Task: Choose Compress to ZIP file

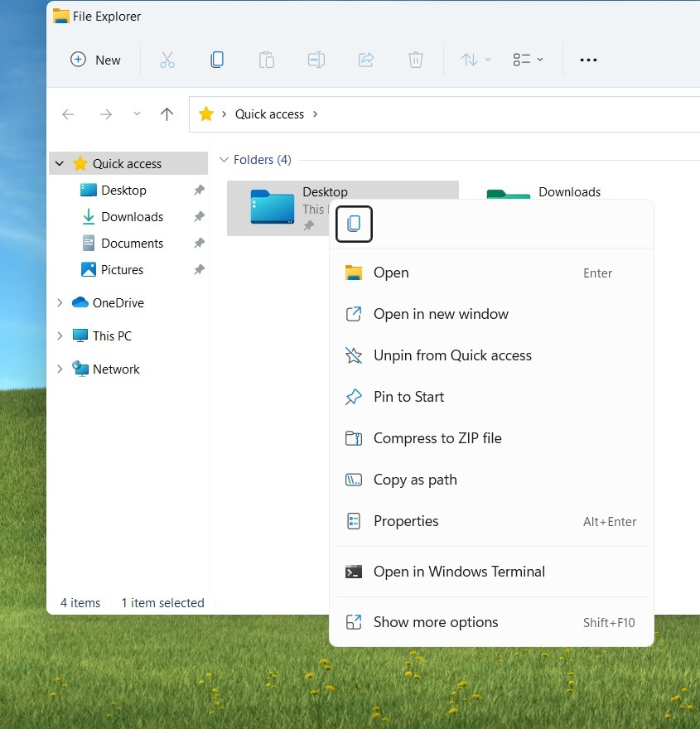Action: (491, 438)
